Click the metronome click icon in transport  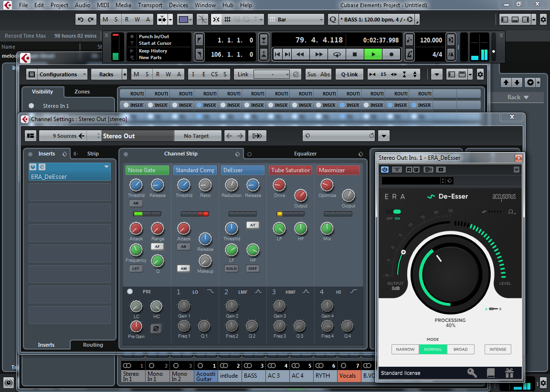pos(409,54)
